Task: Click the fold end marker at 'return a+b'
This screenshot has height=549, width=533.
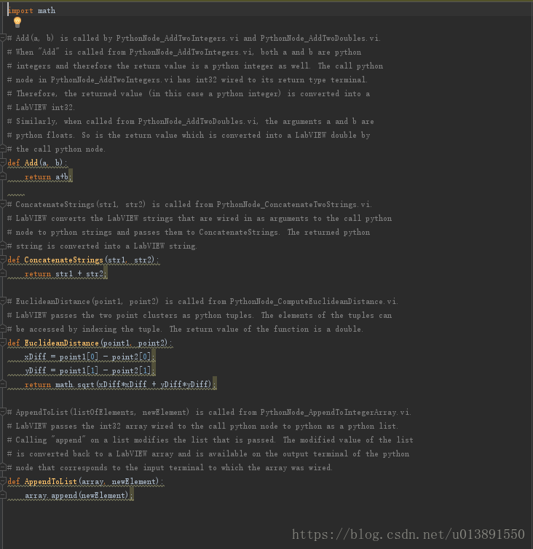Action: 3,176
